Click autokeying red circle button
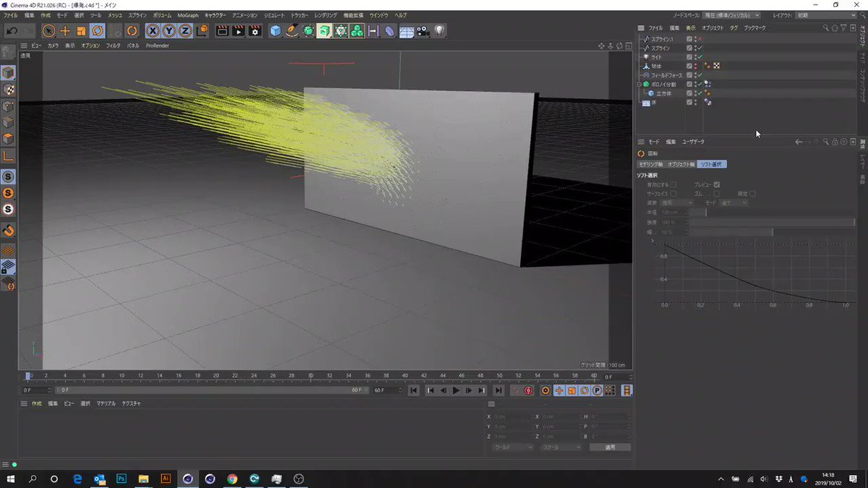 (x=529, y=390)
